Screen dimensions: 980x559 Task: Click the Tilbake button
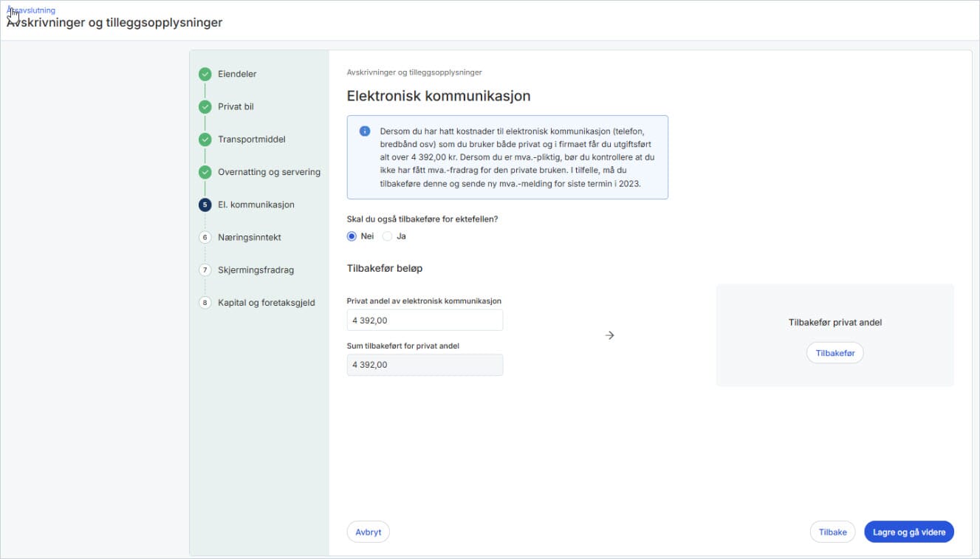click(832, 532)
